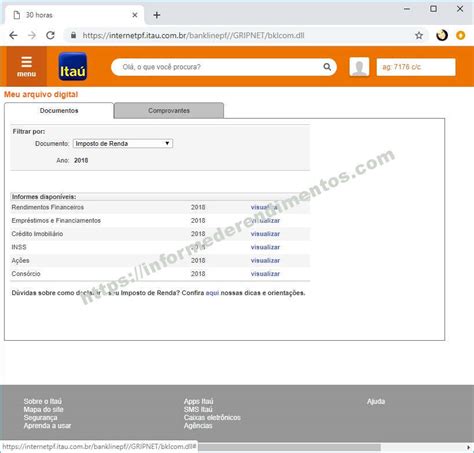Minimize the browser window

click(x=407, y=9)
